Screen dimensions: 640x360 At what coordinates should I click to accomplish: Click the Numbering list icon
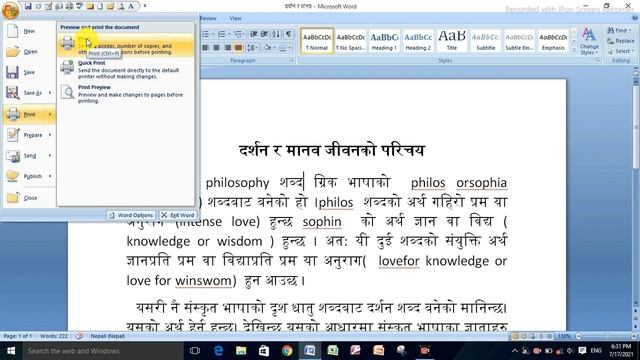click(223, 34)
